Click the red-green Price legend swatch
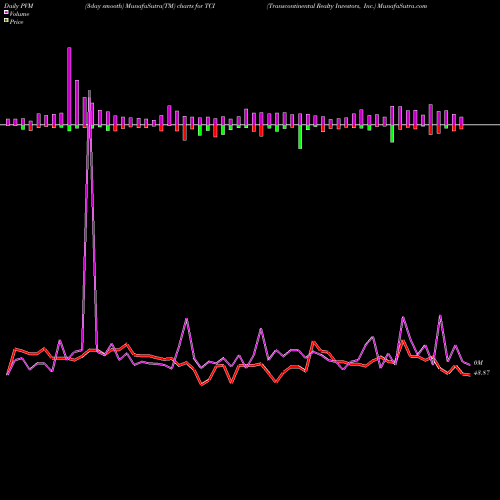The height and width of the screenshot is (500, 500). (6, 21)
